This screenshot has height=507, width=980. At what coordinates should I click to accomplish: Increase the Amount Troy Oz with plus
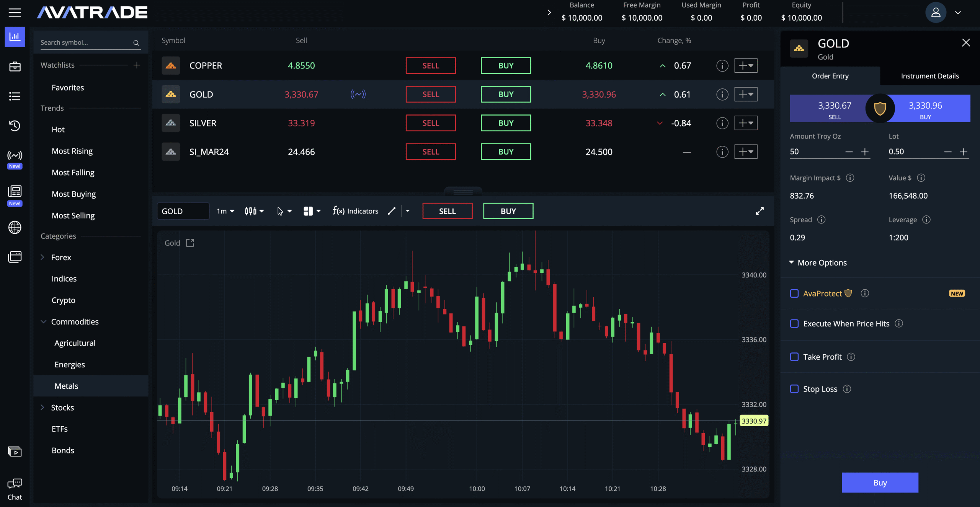pyautogui.click(x=865, y=152)
